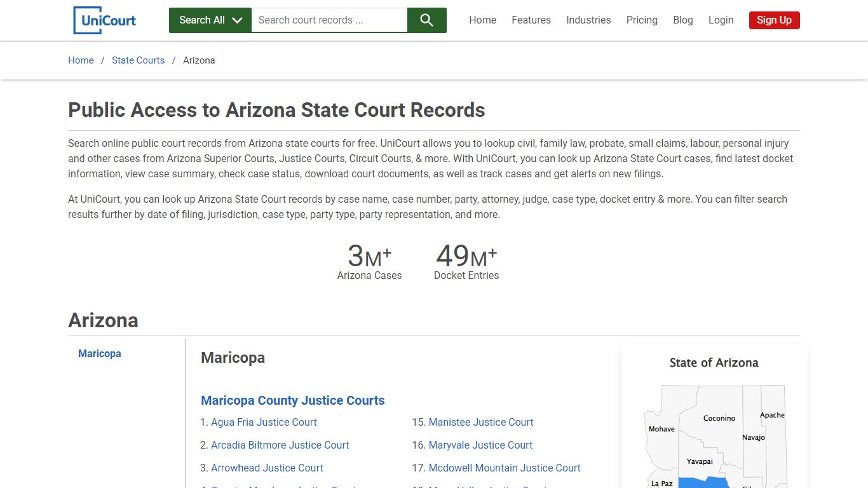The width and height of the screenshot is (868, 488).
Task: Open Maryvale Justice Court
Action: pyautogui.click(x=480, y=445)
